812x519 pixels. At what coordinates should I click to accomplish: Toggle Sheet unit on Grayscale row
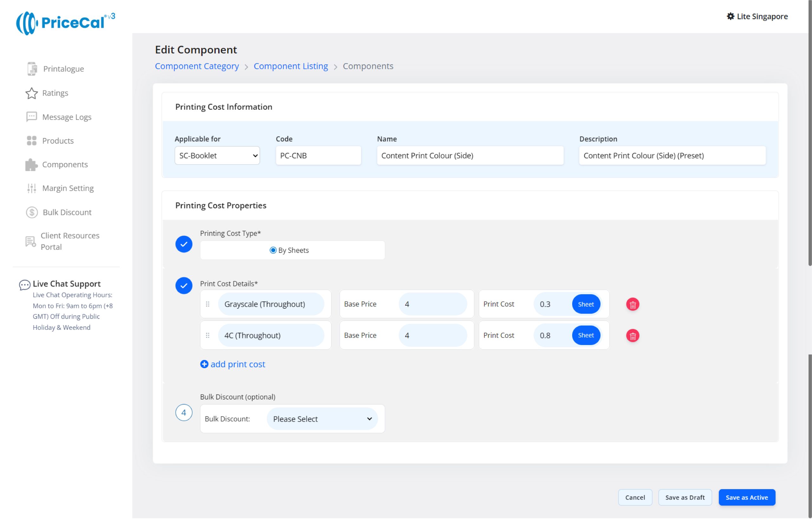[586, 304]
